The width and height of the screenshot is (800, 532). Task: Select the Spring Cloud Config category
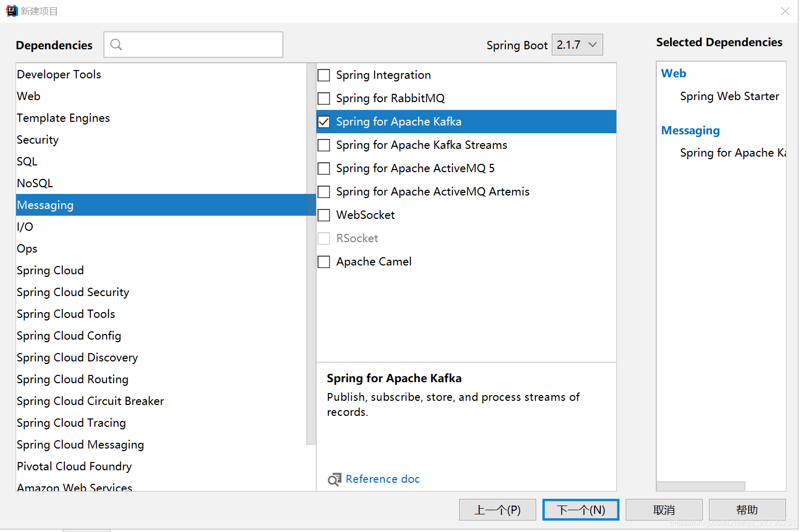click(161, 335)
